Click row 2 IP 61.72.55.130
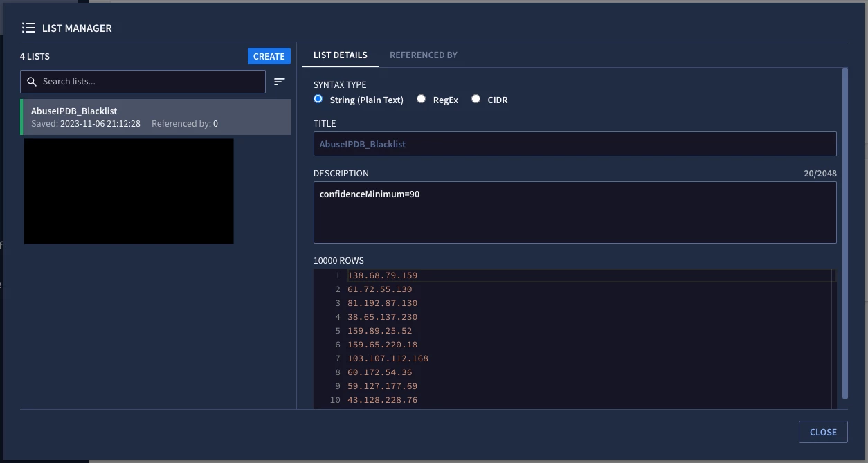Image resolution: width=868 pixels, height=463 pixels. tap(380, 289)
